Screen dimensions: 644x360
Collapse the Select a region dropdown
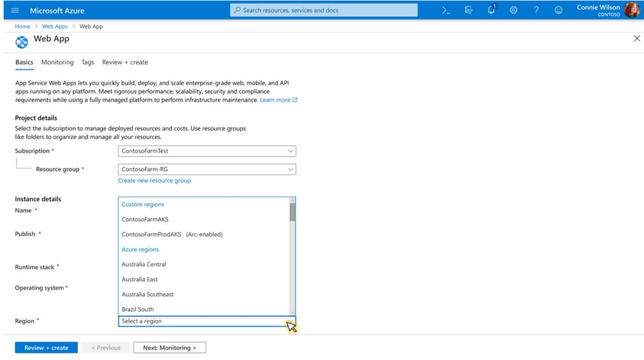point(207,321)
